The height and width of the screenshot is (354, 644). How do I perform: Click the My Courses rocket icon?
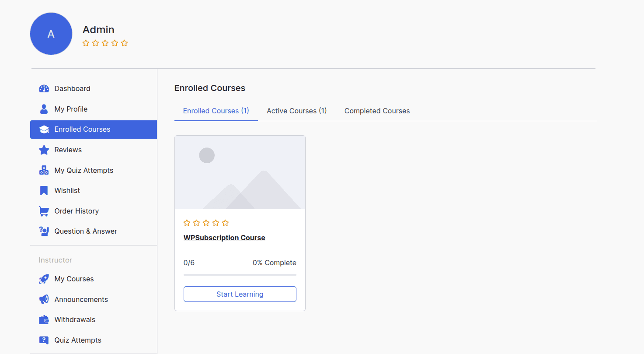click(x=44, y=279)
